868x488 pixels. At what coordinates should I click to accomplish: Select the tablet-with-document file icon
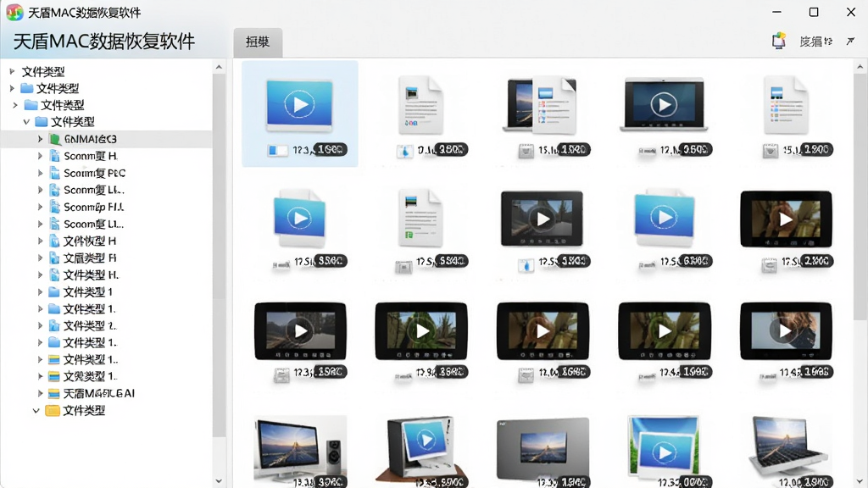tap(540, 105)
